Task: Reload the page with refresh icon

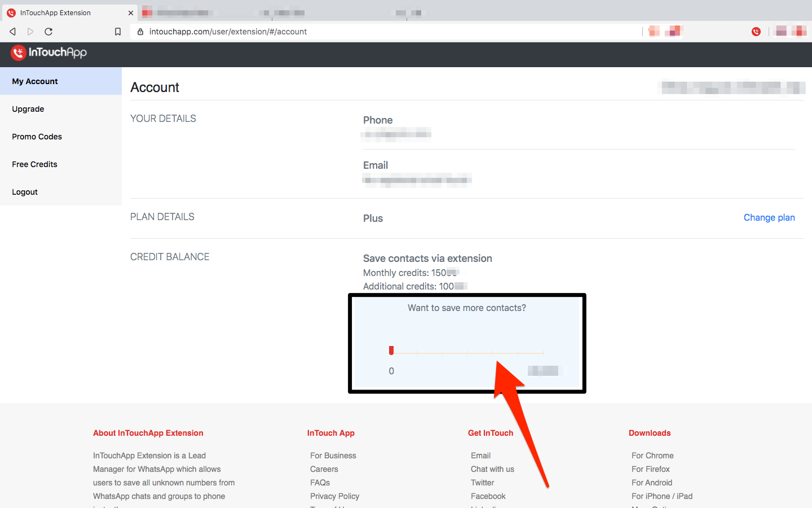Action: [x=48, y=32]
